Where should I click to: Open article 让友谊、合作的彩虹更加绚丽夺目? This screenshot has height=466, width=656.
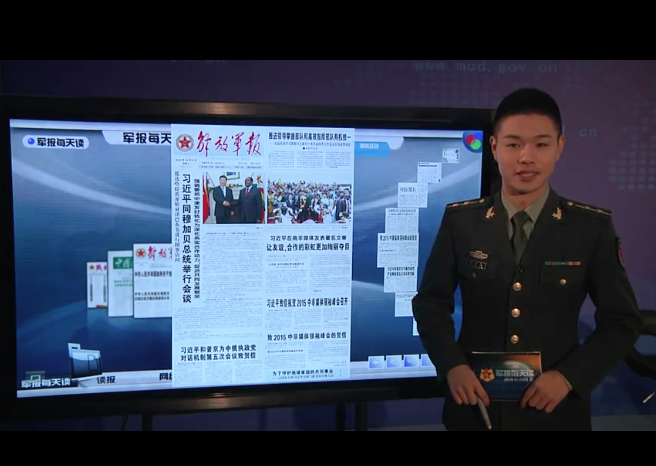[x=308, y=247]
